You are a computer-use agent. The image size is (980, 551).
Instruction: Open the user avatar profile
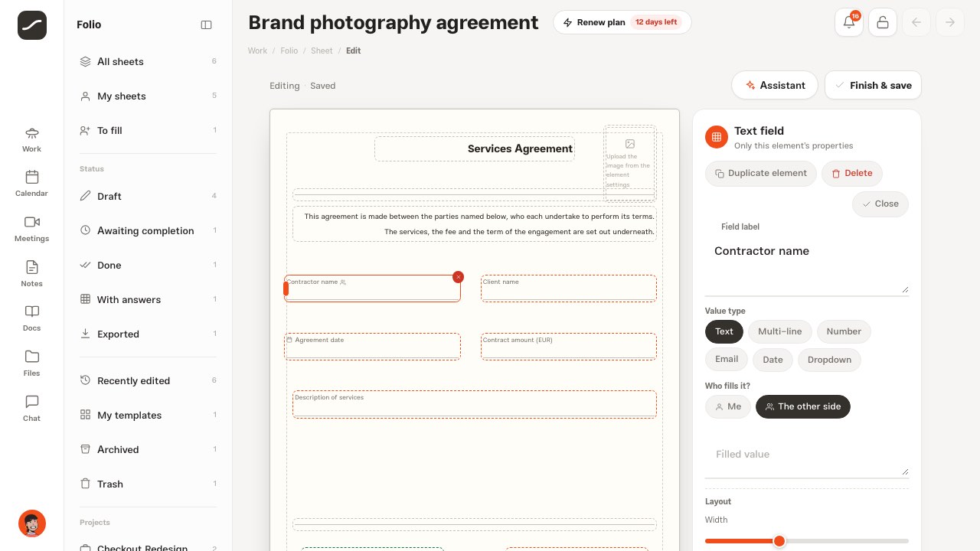[32, 523]
